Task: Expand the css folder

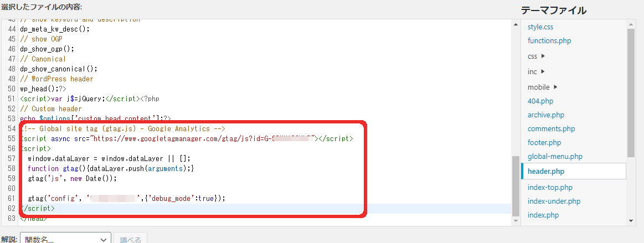Action: 537,56
